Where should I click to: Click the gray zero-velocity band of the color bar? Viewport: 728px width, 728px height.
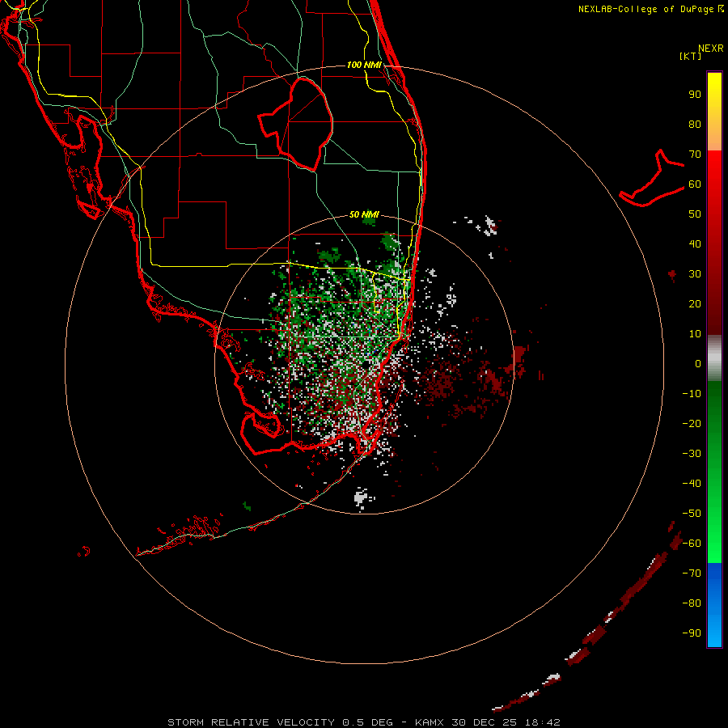click(x=714, y=358)
